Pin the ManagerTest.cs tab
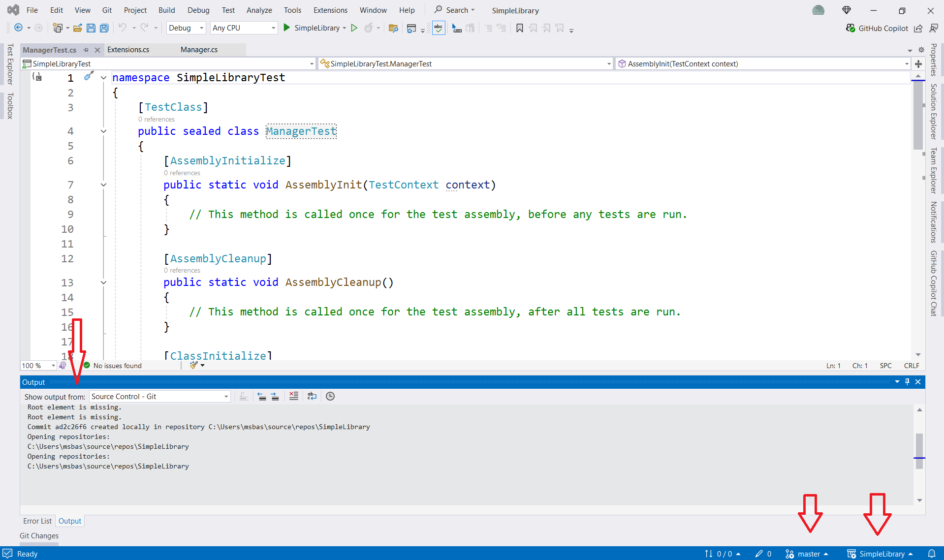 [86, 50]
